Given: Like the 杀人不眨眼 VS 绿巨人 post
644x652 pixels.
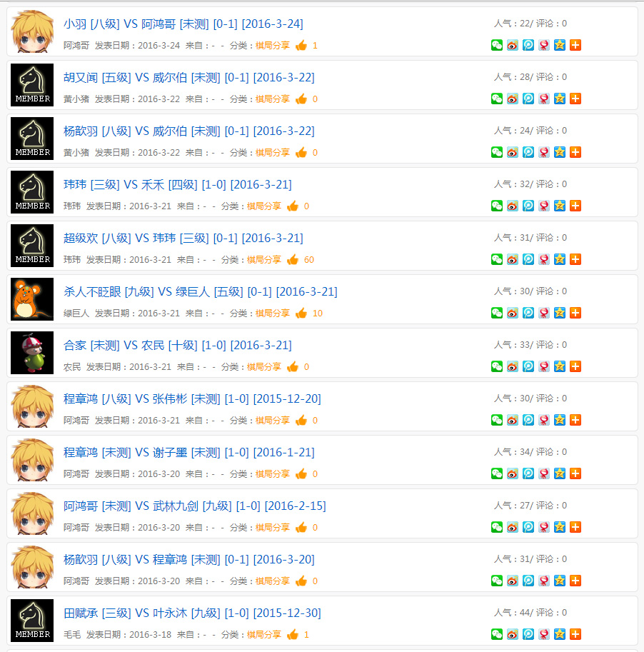Looking at the screenshot, I should [301, 313].
